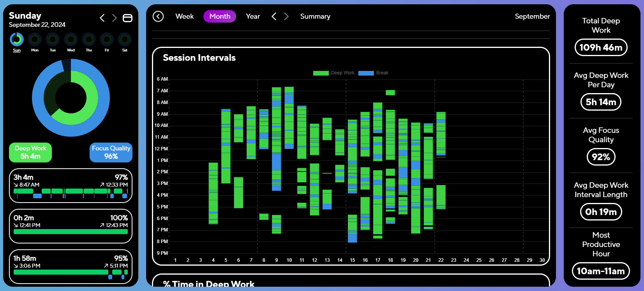This screenshot has width=644, height=291.
Task: Select Thursday ring in week strip
Action: point(89,39)
